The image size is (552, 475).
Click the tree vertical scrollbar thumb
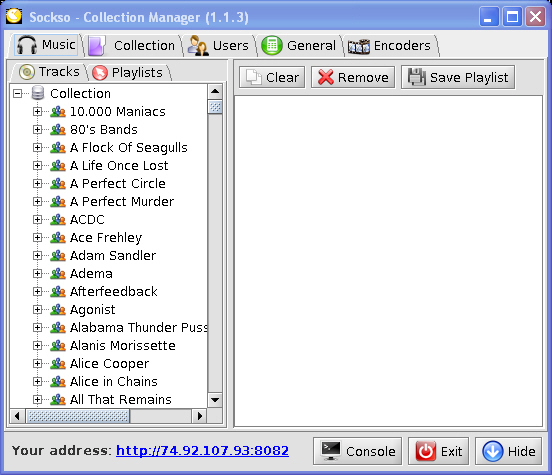click(215, 106)
